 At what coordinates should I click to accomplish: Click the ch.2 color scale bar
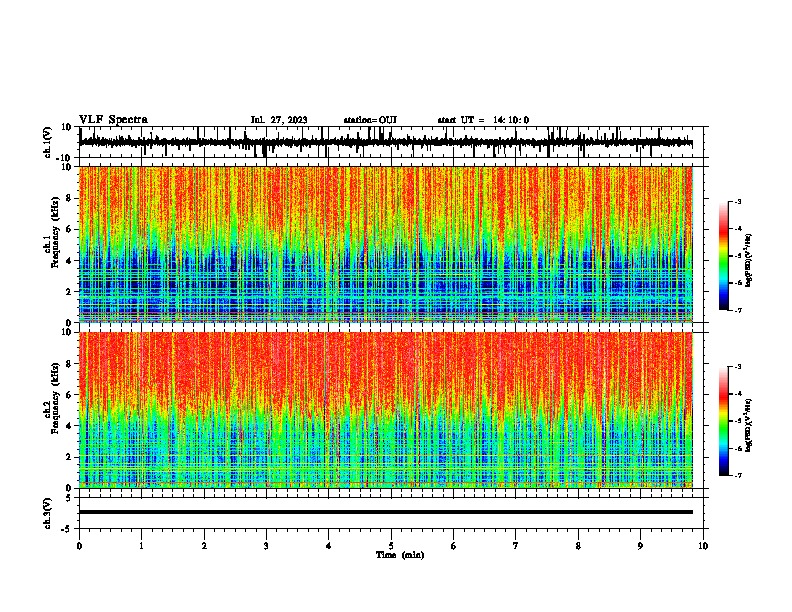(x=724, y=421)
